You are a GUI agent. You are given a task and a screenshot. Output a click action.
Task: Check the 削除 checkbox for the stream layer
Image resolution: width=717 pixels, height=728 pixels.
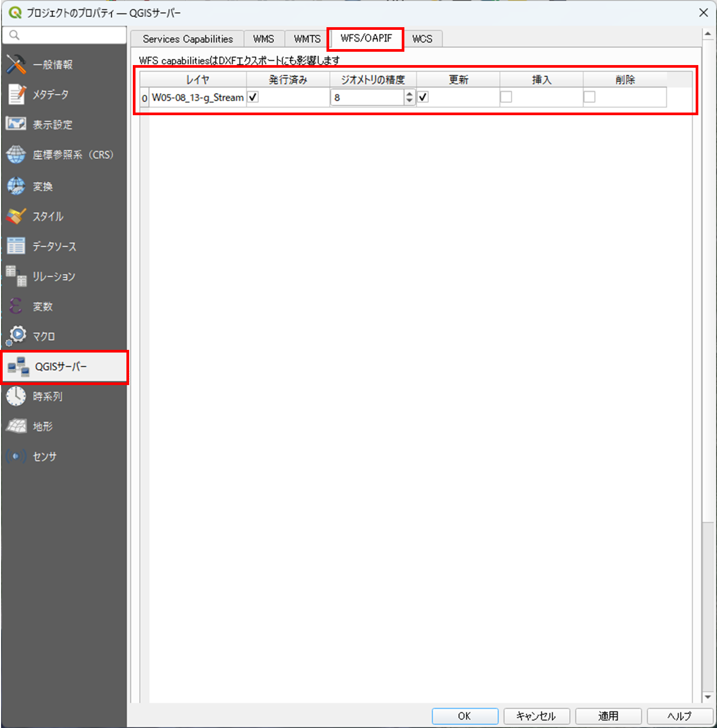[x=589, y=97]
